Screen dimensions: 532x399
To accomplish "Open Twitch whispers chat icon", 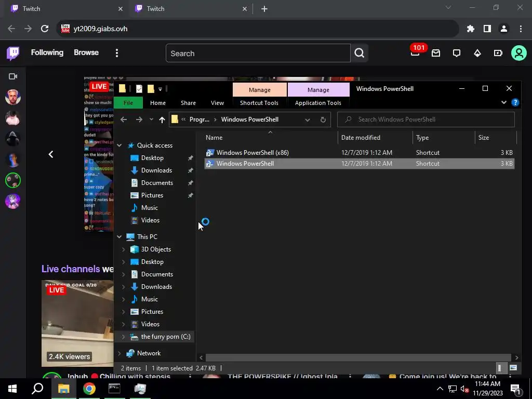I will click(457, 53).
